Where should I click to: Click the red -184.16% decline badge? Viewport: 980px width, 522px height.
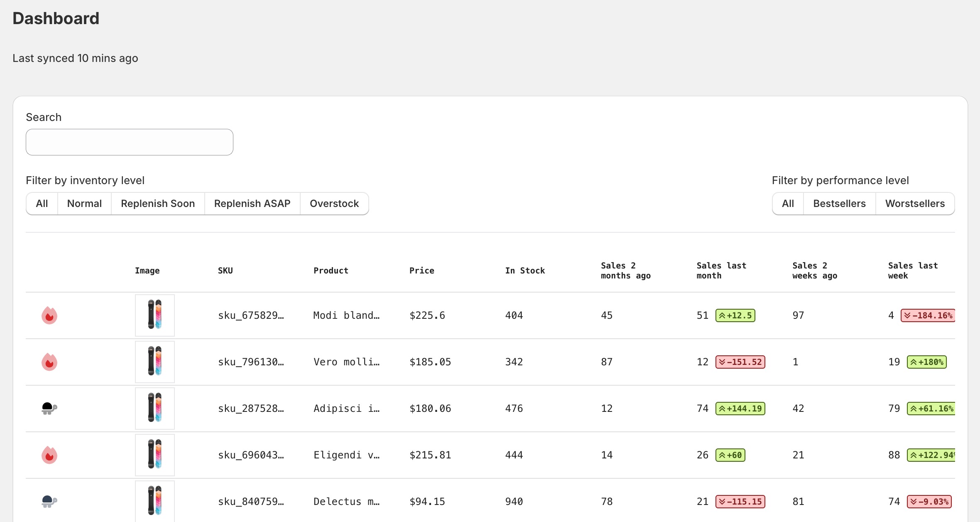pyautogui.click(x=929, y=315)
